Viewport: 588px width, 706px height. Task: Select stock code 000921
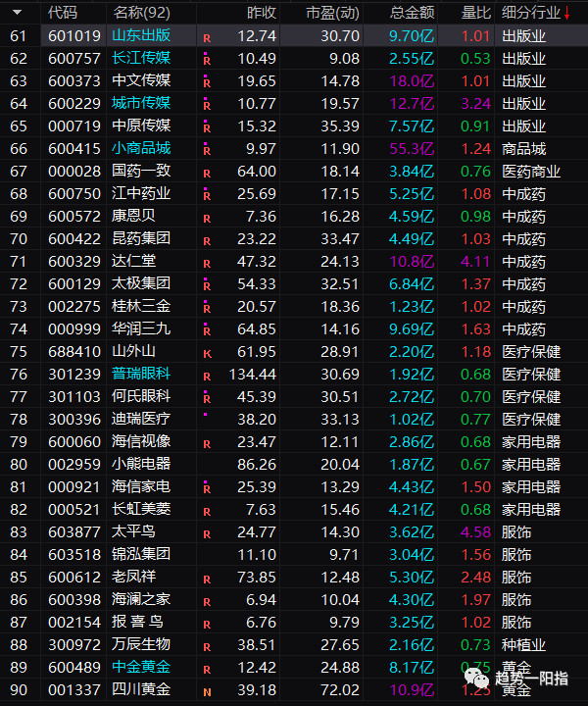(74, 487)
